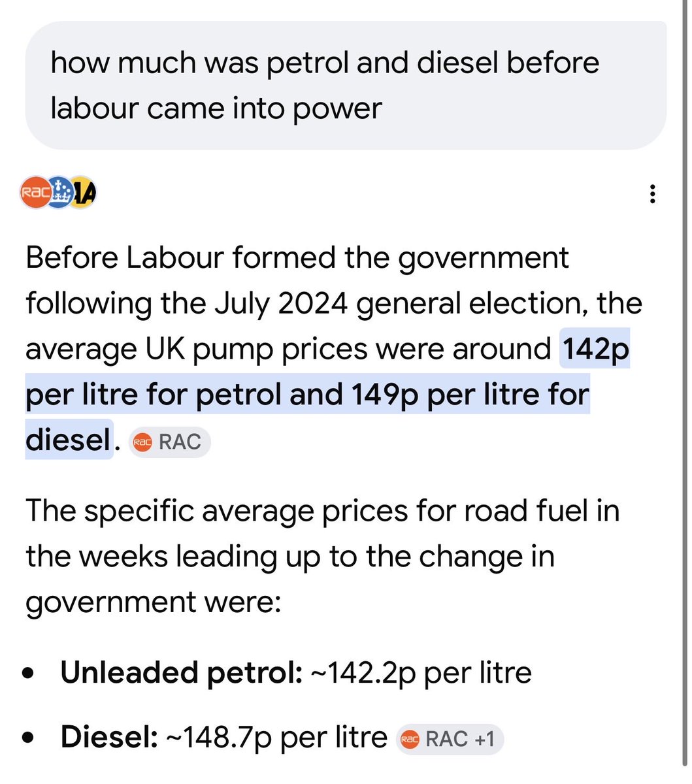Click the RAC logo after the word diesel
This screenshot has height=784, width=692.
142,442
